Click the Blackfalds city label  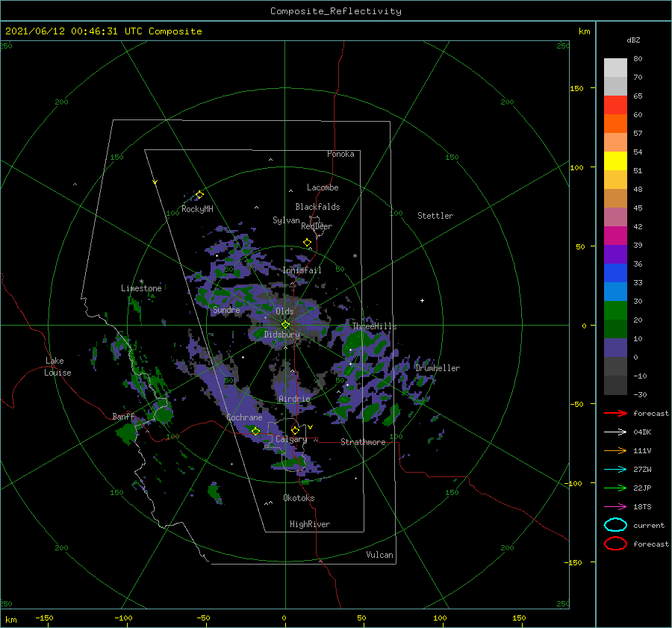tap(317, 207)
